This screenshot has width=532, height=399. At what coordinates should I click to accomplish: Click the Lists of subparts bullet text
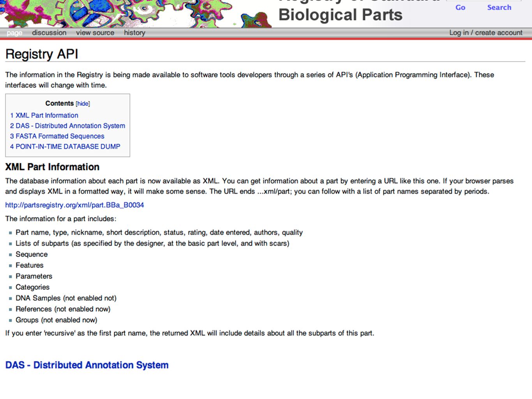(152, 244)
